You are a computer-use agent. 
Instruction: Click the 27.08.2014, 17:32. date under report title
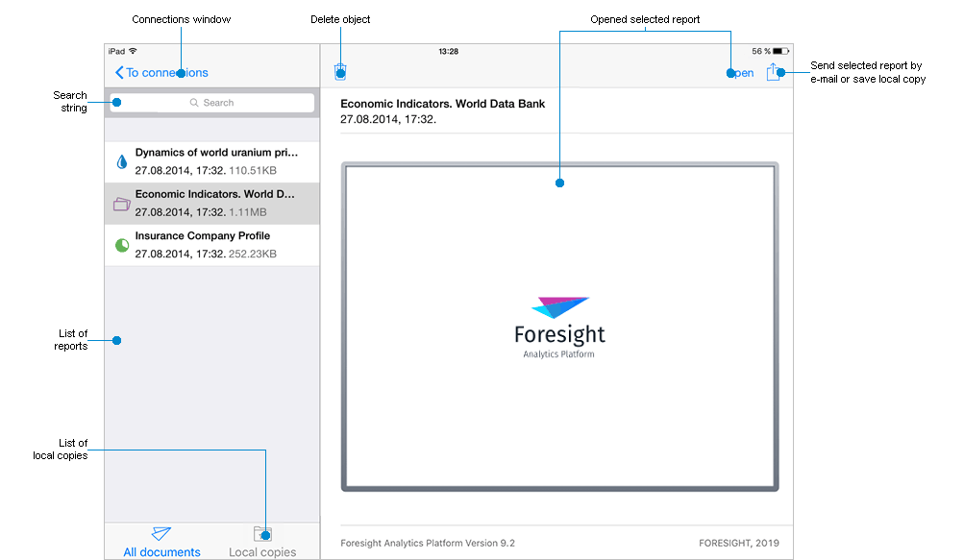click(388, 119)
